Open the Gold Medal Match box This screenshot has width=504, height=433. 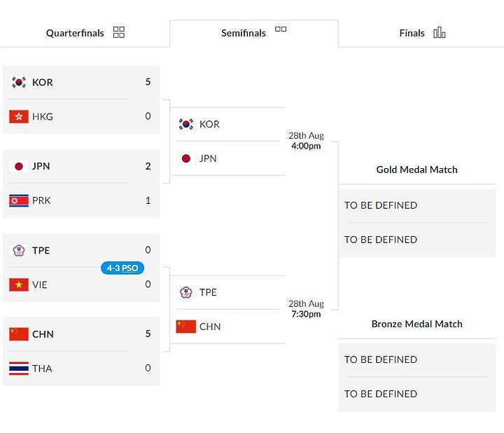tap(417, 223)
